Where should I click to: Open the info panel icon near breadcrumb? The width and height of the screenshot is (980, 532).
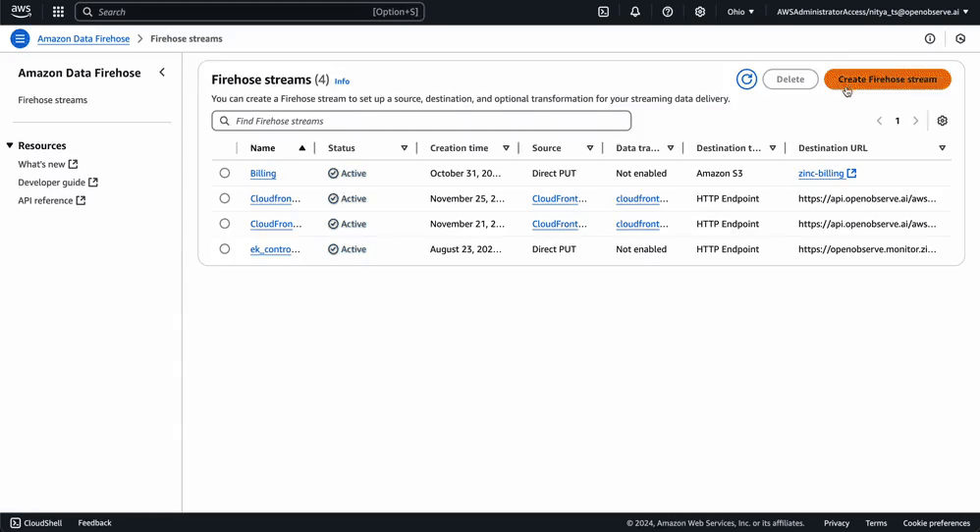tap(930, 38)
